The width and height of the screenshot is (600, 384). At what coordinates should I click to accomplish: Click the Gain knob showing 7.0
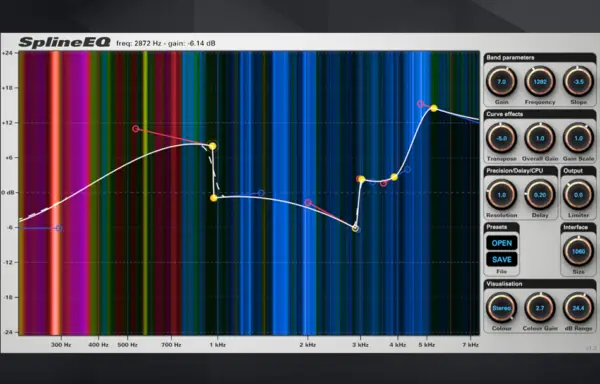[x=501, y=81]
